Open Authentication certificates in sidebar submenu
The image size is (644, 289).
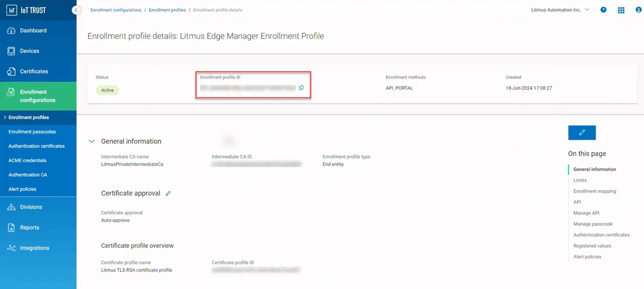click(x=37, y=146)
